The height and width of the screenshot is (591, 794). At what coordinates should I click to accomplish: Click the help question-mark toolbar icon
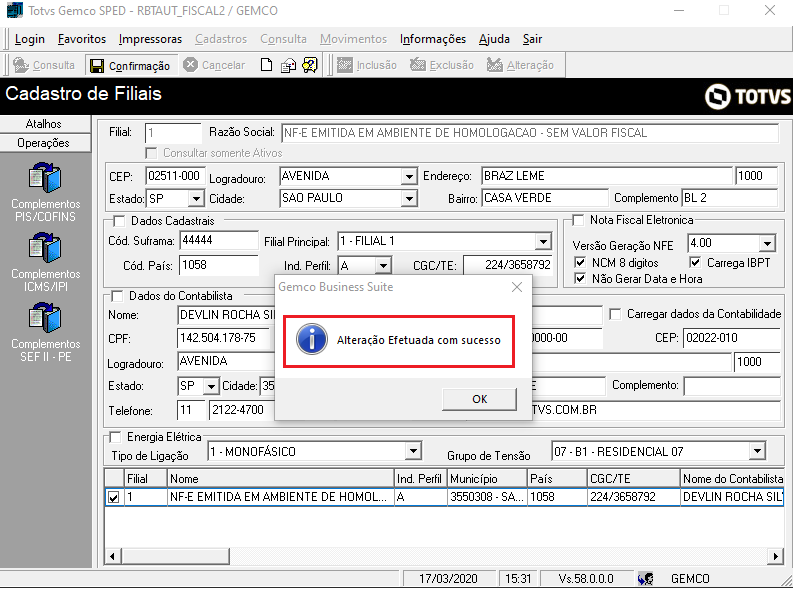click(x=309, y=65)
